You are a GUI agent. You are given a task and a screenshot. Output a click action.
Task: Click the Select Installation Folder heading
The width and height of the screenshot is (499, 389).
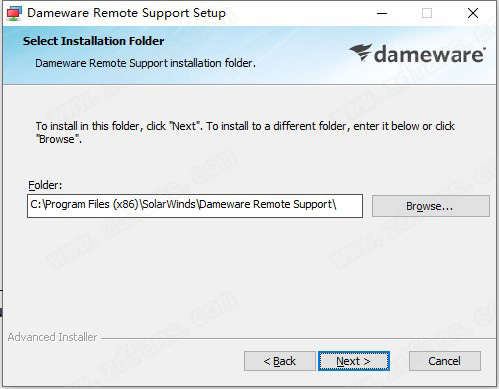[x=93, y=41]
